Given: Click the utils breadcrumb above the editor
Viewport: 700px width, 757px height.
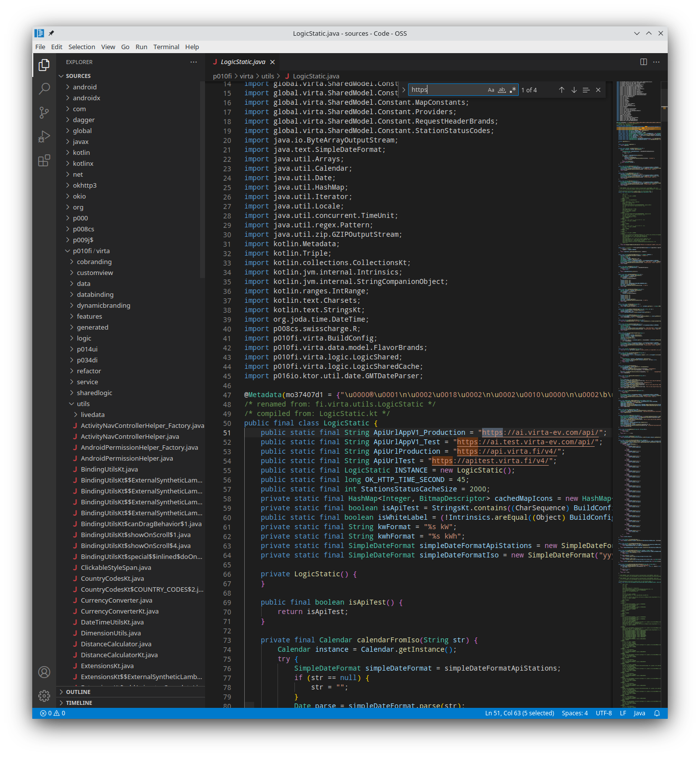Looking at the screenshot, I should (x=268, y=76).
